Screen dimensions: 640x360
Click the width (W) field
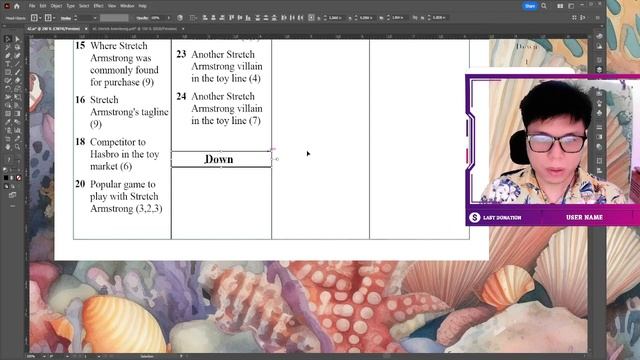(x=398, y=18)
